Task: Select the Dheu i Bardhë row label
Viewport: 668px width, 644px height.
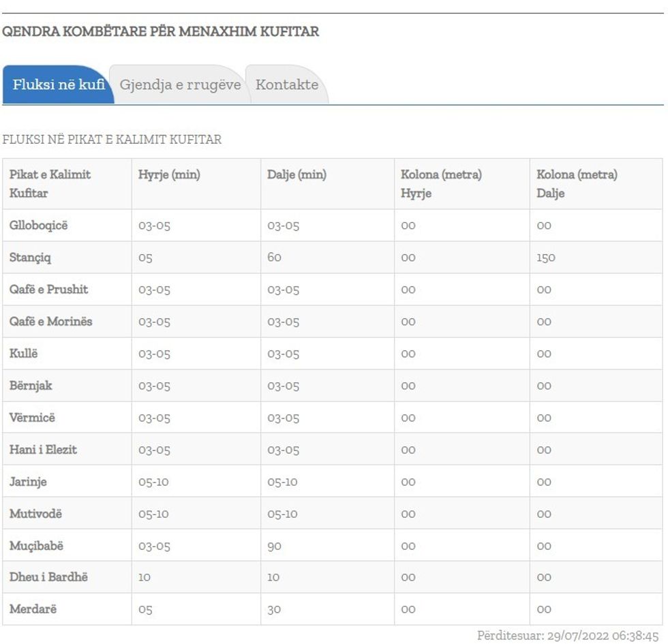Action: [48, 577]
